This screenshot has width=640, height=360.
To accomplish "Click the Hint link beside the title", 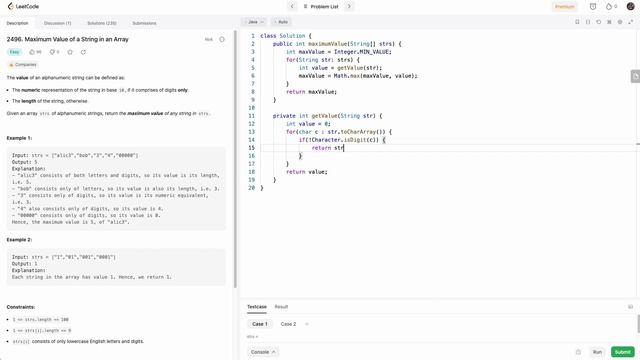I will click(209, 40).
